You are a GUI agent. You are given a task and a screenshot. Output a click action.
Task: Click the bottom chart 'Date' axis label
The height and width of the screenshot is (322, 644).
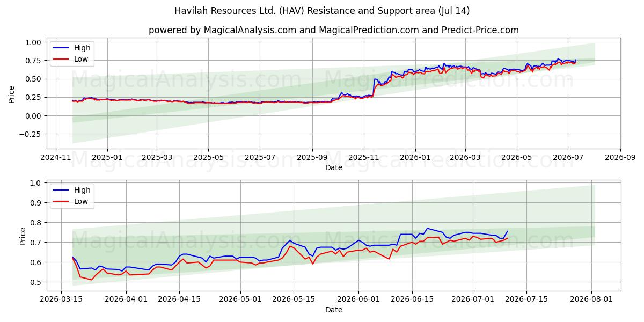coord(334,310)
